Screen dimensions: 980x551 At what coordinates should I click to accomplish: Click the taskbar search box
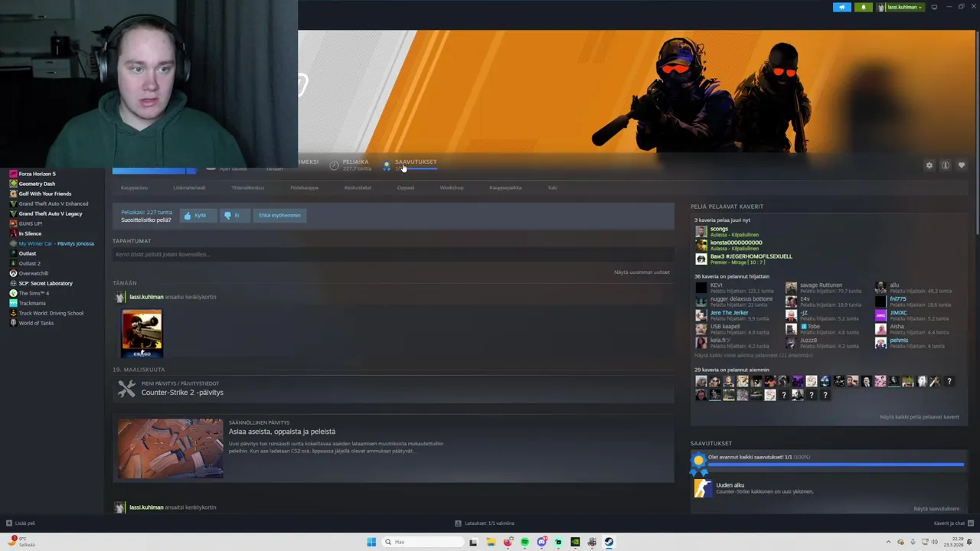point(423,542)
